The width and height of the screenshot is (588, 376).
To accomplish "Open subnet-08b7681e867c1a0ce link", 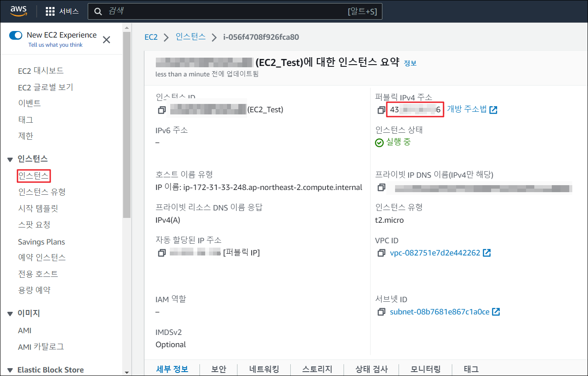I will [x=440, y=312].
